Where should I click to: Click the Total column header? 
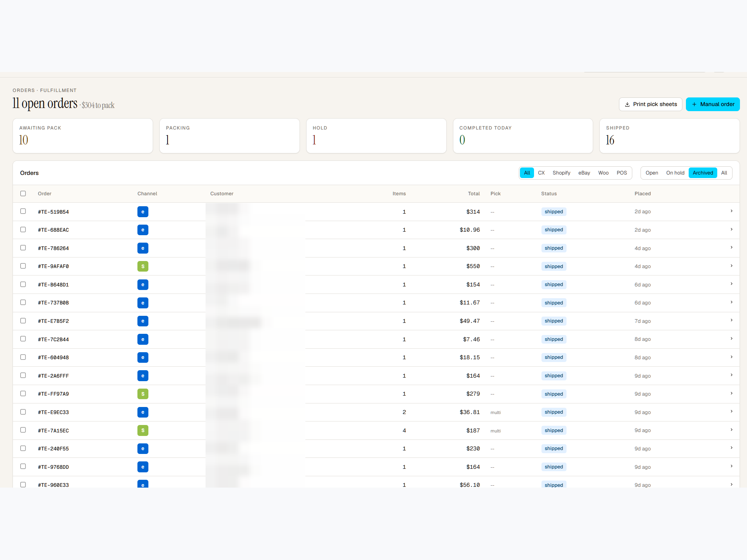[x=474, y=194]
